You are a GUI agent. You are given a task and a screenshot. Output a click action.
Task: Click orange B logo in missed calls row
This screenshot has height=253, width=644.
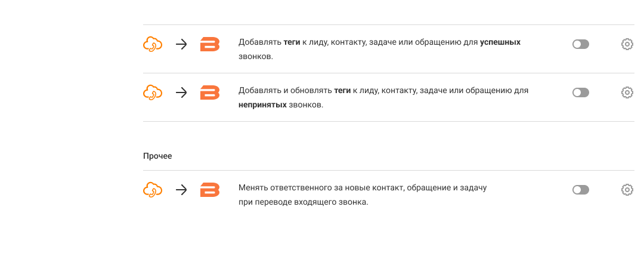[x=210, y=92]
